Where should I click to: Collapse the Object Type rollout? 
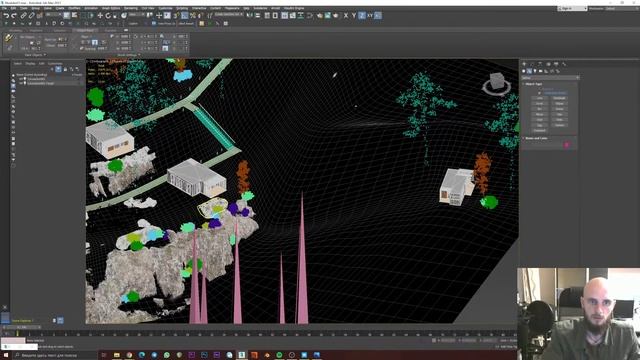click(x=533, y=84)
